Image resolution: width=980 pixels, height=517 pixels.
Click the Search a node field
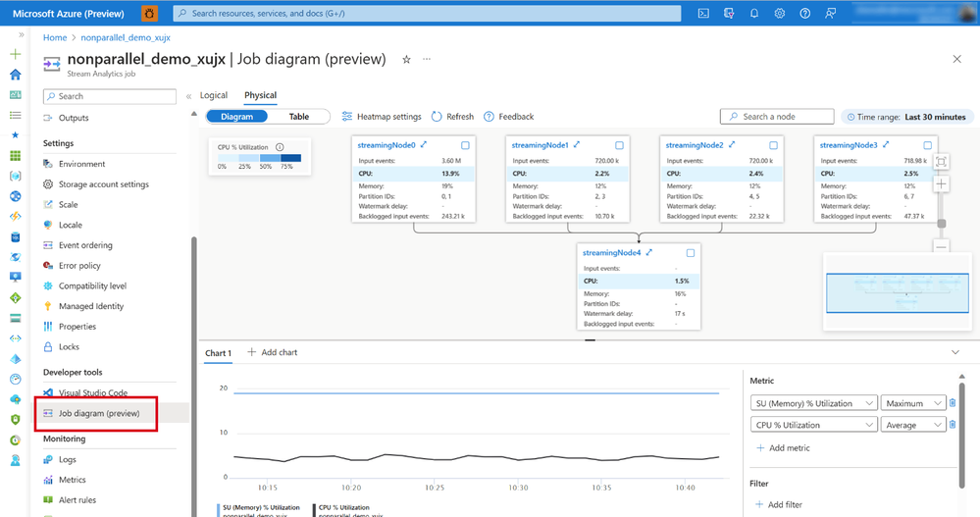coord(777,117)
